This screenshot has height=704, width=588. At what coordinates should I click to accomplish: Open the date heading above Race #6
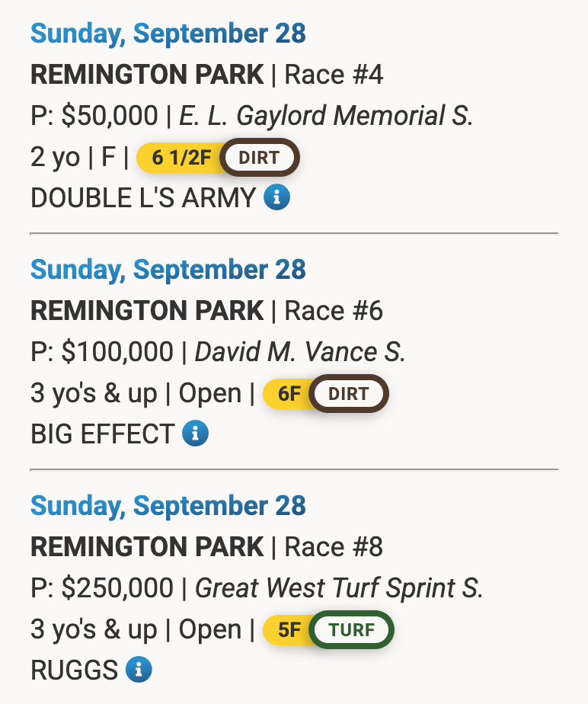[x=168, y=270]
